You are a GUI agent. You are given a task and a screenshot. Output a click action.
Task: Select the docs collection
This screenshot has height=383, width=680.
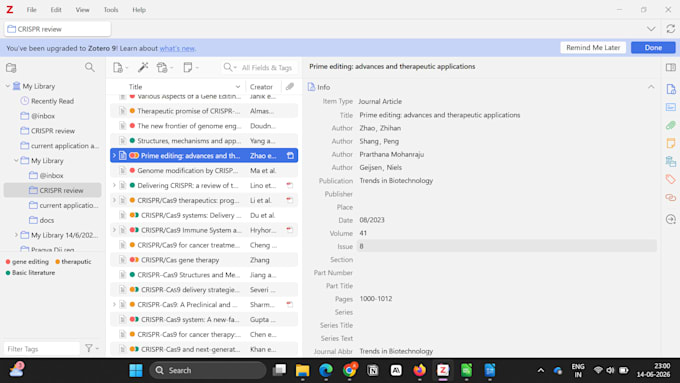[x=46, y=220]
